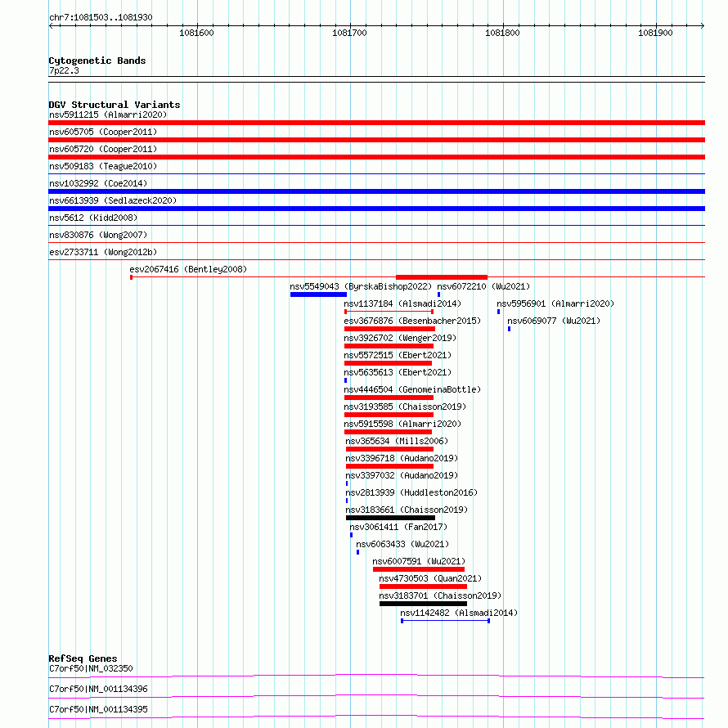Image resolution: width=728 pixels, height=728 pixels.
Task: Open nsv3183701 (Chaisson2019) label
Action: pyautogui.click(x=440, y=595)
